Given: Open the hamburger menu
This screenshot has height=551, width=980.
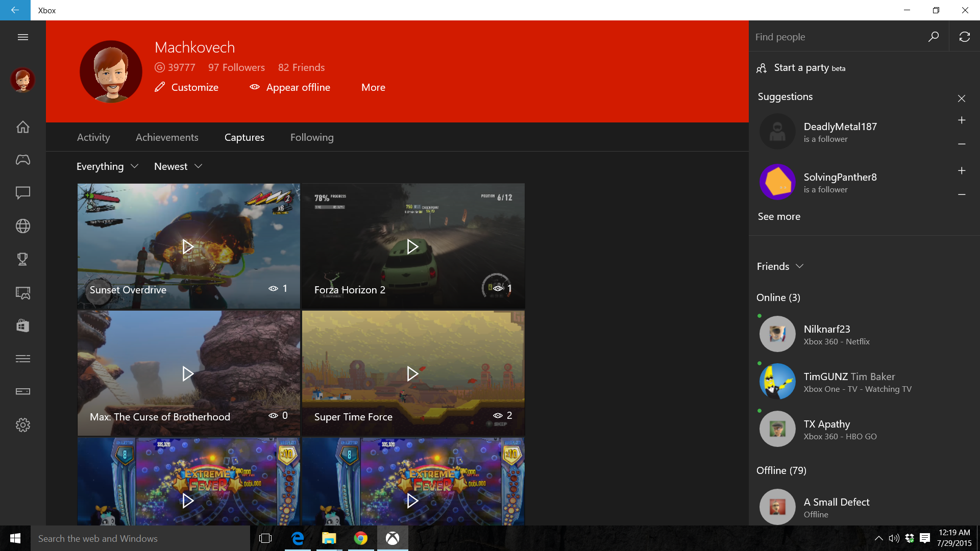Looking at the screenshot, I should (x=23, y=37).
